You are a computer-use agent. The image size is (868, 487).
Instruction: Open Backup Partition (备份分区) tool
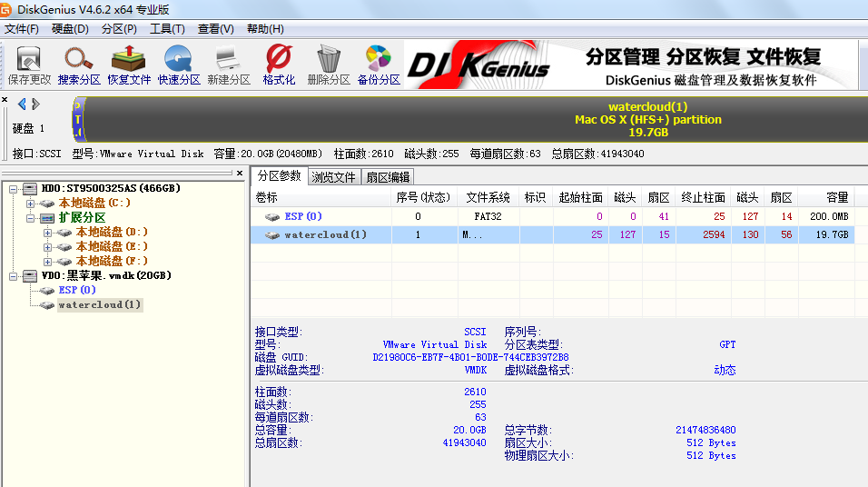(x=379, y=65)
